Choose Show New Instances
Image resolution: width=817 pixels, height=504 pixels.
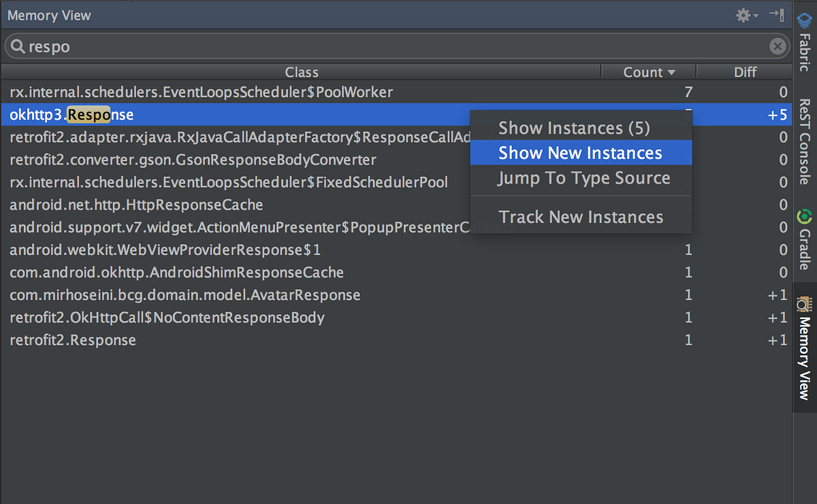click(x=579, y=153)
